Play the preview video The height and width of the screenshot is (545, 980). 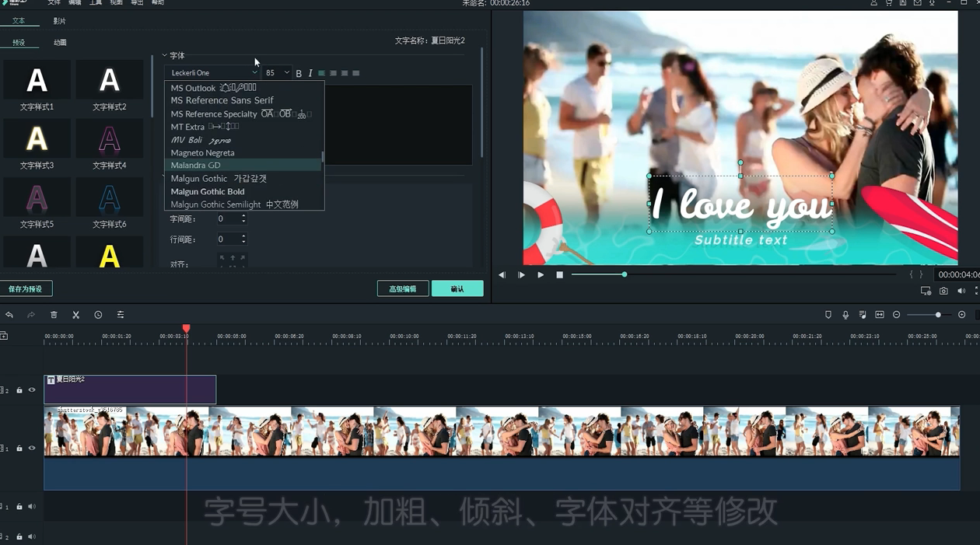click(541, 275)
